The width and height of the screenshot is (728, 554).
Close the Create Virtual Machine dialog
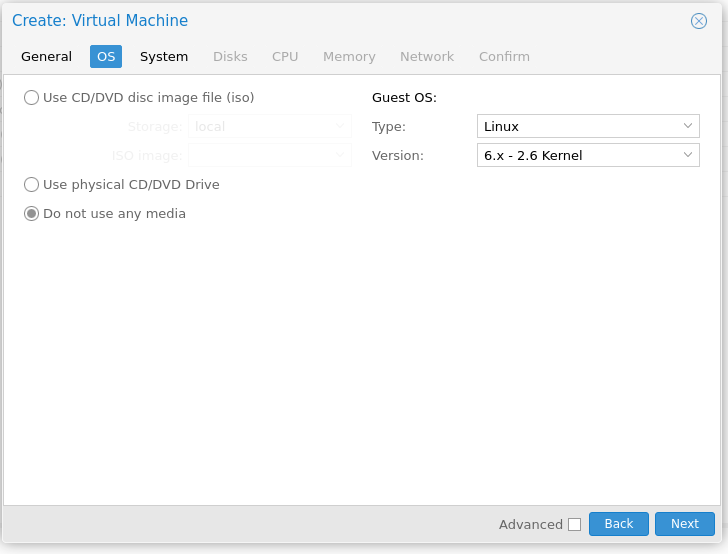coord(699,21)
